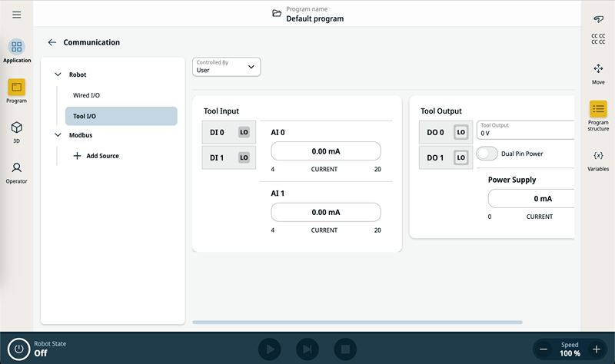This screenshot has width=615, height=364.
Task: Open the hamburger menu
Action: tap(17, 15)
